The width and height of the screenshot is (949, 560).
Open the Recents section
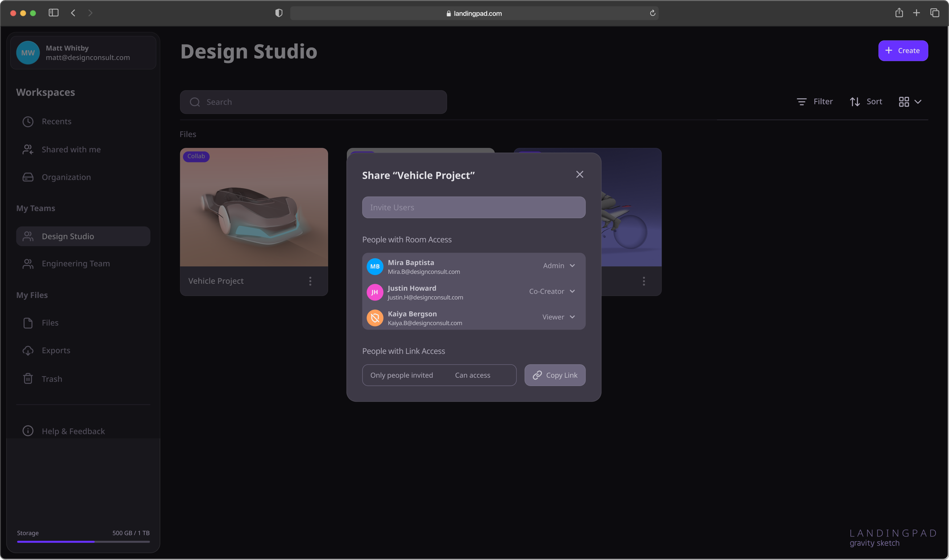(x=57, y=121)
